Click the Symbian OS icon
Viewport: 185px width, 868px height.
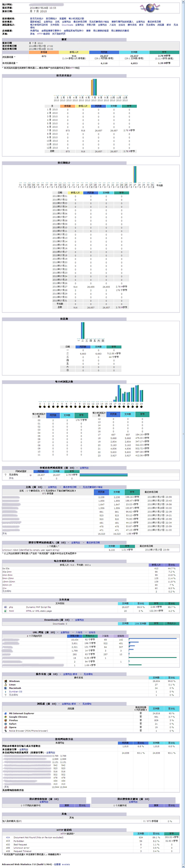pyautogui.click(x=5, y=692)
